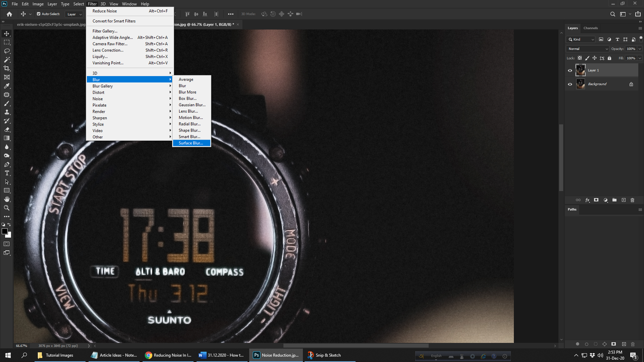Open the Kind filter dropdown
The image size is (644, 362).
coord(580,39)
